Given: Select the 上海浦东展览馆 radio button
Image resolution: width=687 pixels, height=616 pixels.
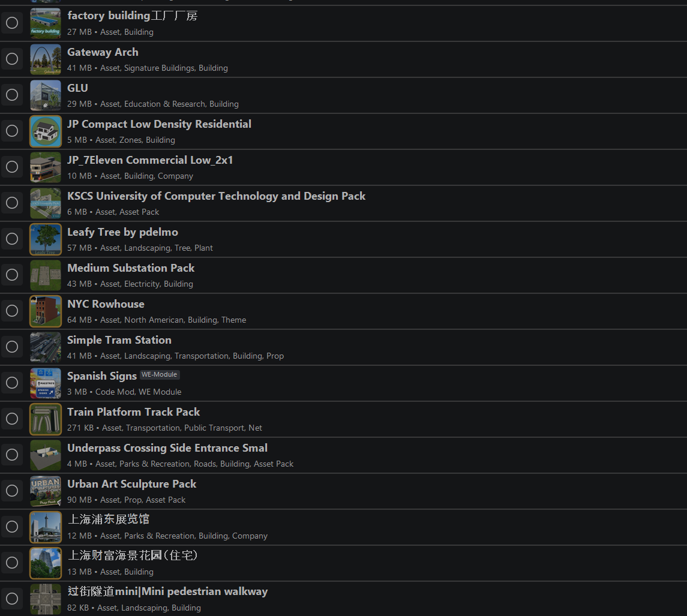Looking at the screenshot, I should (12, 526).
